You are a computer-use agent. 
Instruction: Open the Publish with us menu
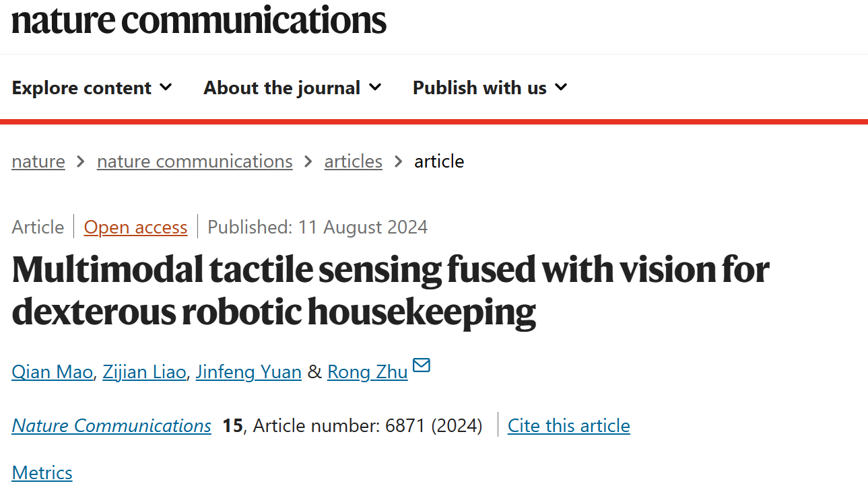click(x=490, y=88)
